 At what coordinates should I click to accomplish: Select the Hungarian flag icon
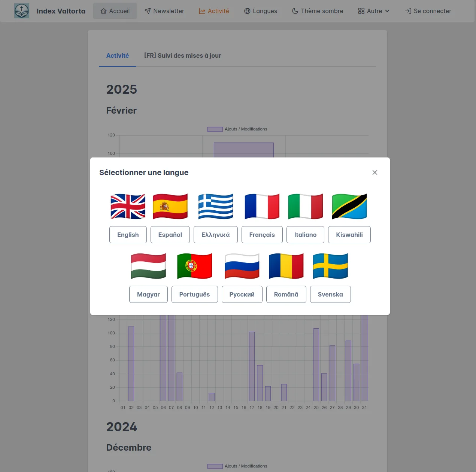pyautogui.click(x=148, y=266)
